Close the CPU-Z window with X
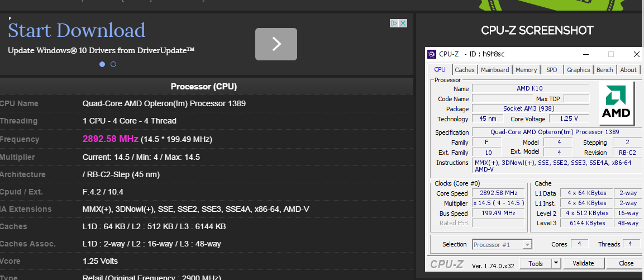 click(x=636, y=54)
